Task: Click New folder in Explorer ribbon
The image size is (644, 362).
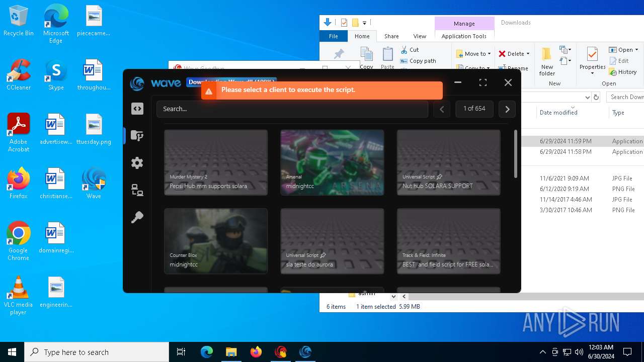Action: (x=547, y=61)
